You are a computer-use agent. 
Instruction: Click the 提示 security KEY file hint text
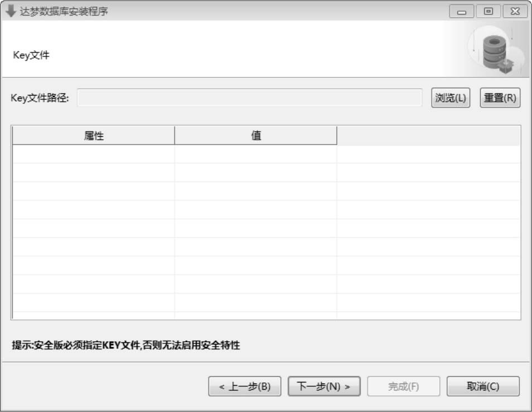click(126, 345)
